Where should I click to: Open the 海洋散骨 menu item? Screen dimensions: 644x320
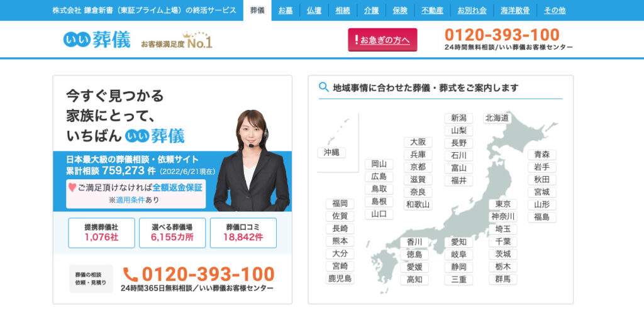(x=515, y=11)
